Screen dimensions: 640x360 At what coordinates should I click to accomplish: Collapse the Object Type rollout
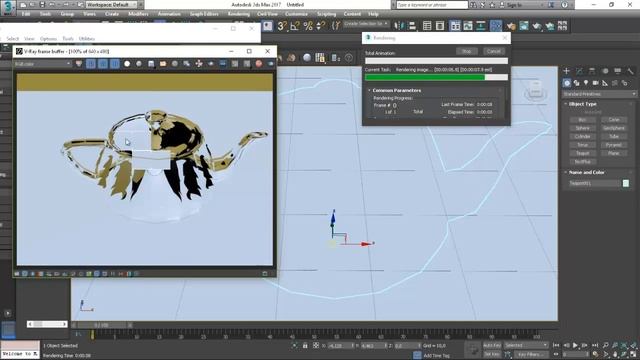tap(582, 104)
